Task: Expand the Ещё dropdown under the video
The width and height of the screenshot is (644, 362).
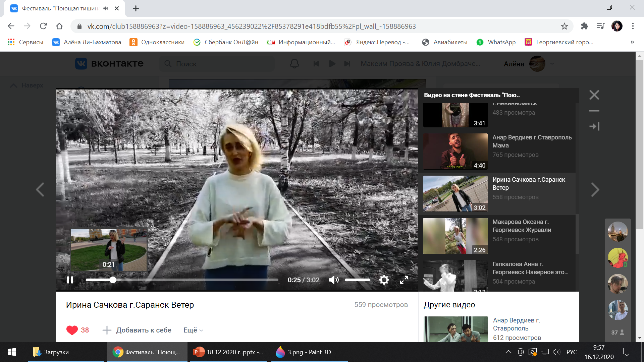Action: coord(193,330)
